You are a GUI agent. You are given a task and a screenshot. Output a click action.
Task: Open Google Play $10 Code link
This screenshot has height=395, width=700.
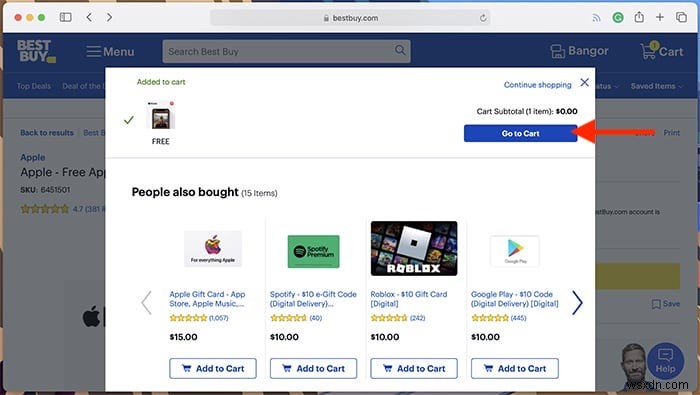[514, 299]
